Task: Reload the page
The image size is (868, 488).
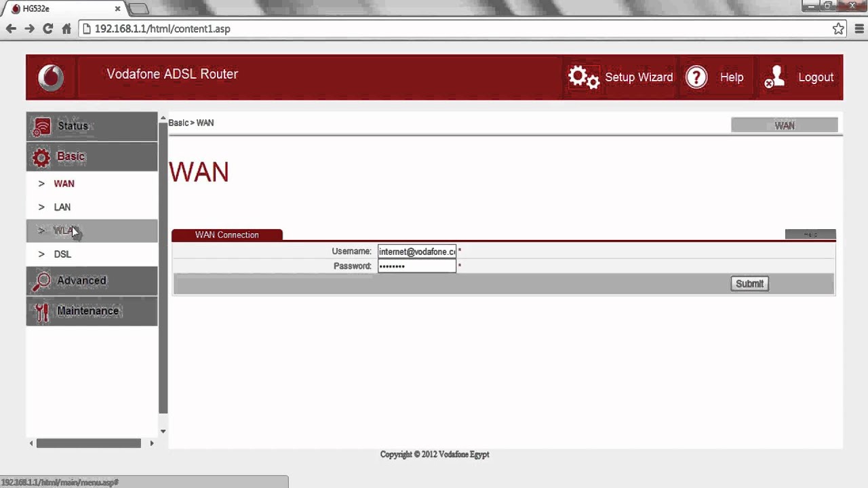Action: [x=47, y=28]
